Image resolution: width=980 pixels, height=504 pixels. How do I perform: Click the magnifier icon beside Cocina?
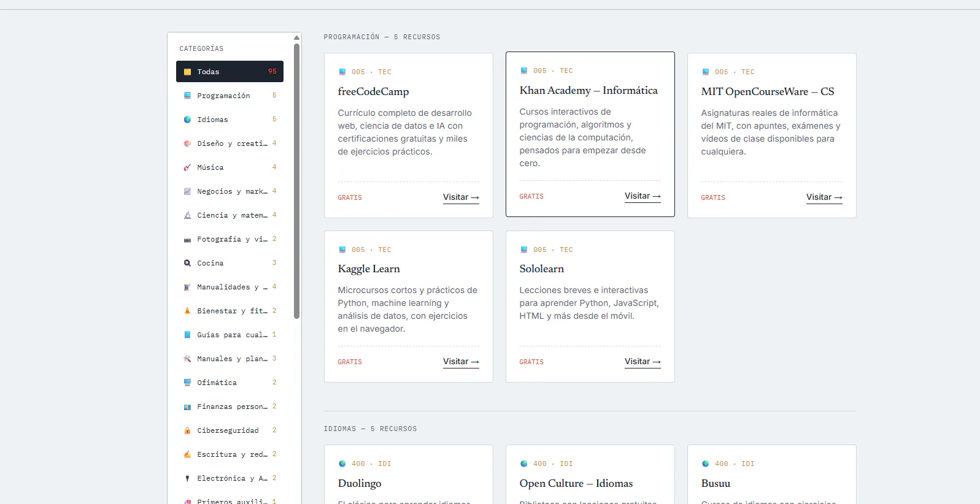click(x=187, y=263)
